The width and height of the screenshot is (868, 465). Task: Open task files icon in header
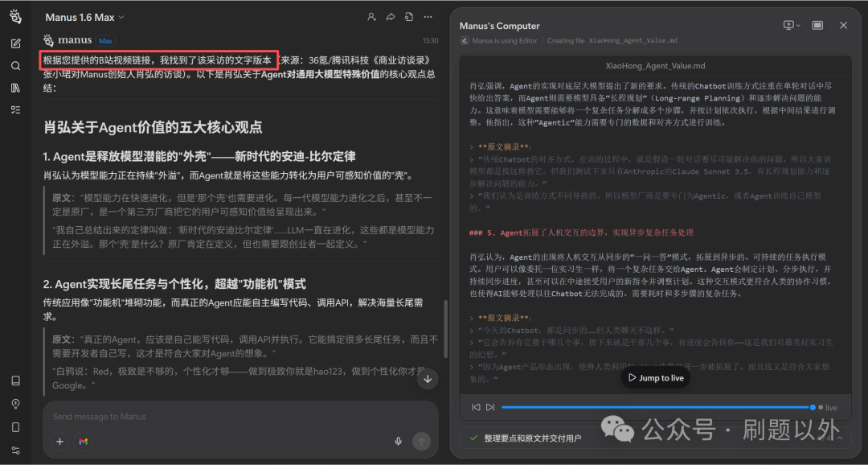[409, 17]
